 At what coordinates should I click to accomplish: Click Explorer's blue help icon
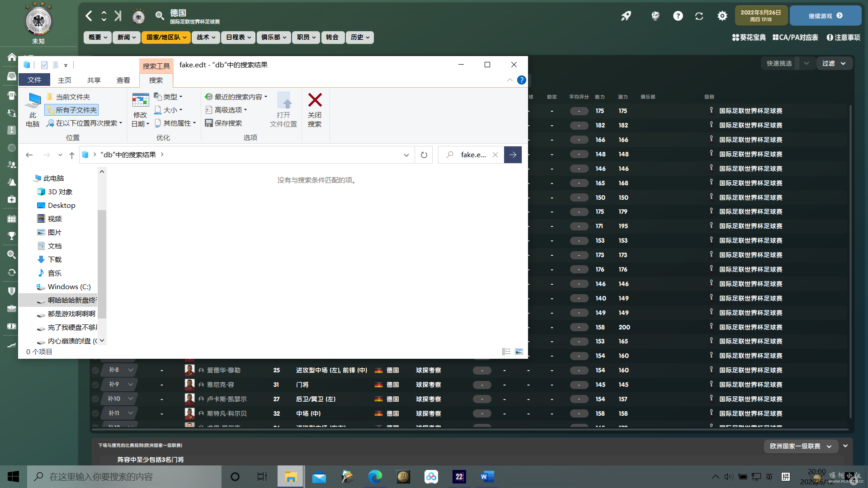point(522,80)
